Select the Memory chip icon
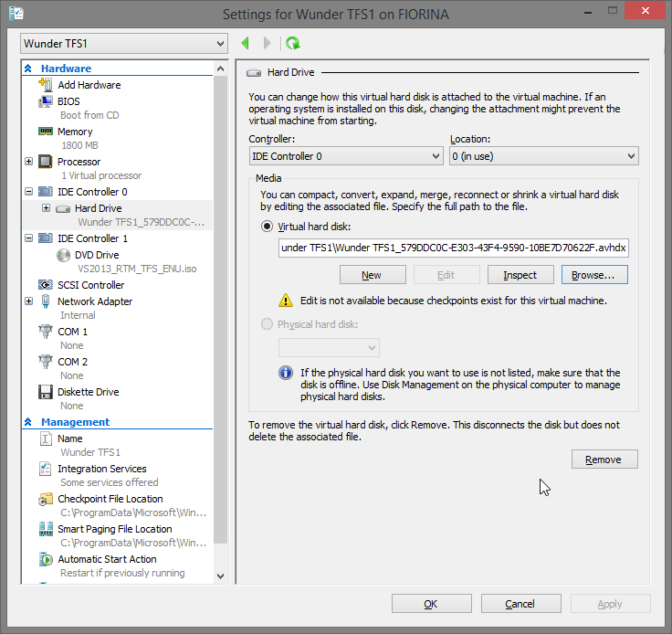Image resolution: width=672 pixels, height=634 pixels. pyautogui.click(x=46, y=132)
